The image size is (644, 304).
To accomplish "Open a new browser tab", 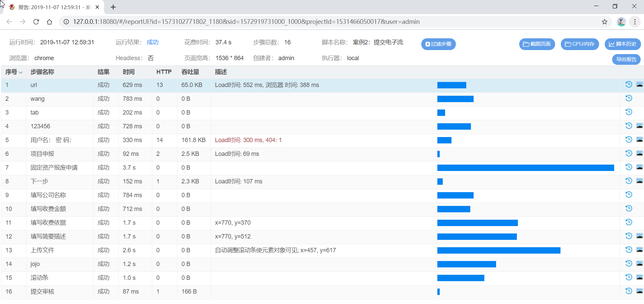I will pyautogui.click(x=113, y=7).
